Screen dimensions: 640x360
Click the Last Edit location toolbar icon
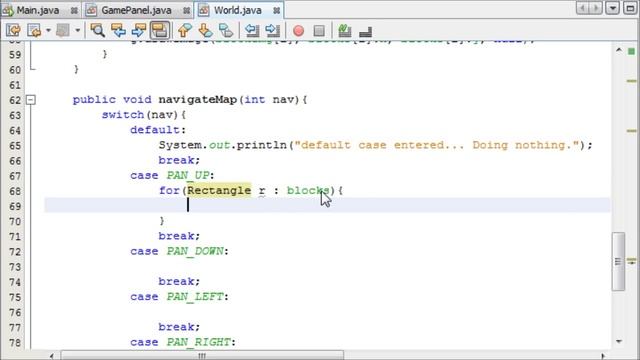(x=13, y=30)
